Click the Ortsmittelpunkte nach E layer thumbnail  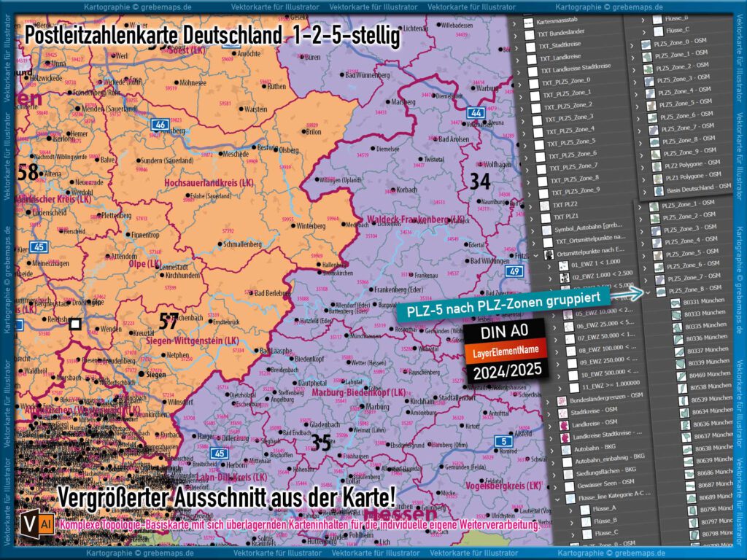pos(549,253)
